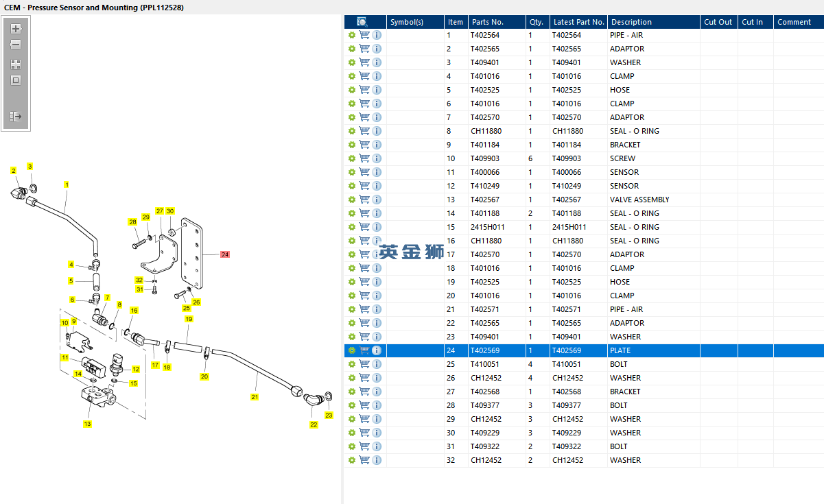Sort by Parts No. column header
Screen dimensions: 824x504
coord(487,22)
